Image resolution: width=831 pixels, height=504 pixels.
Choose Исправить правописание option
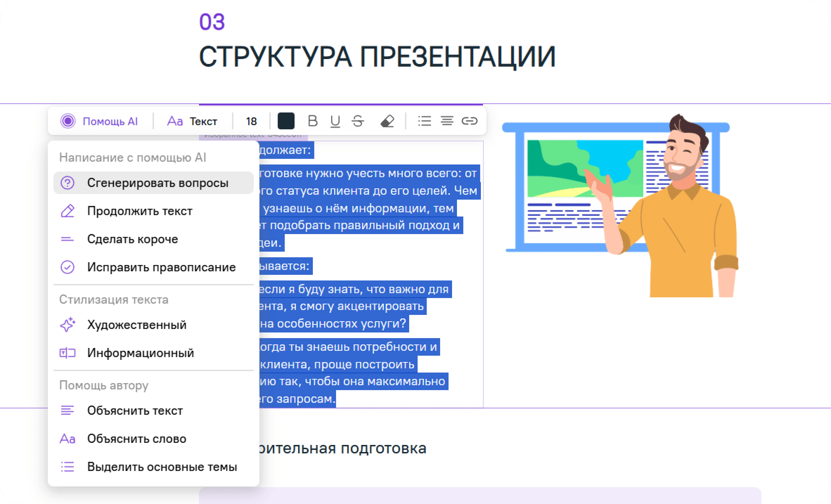161,267
